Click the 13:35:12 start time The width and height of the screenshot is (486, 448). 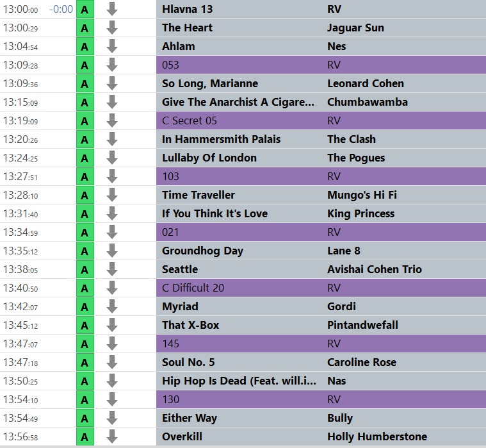[x=20, y=251]
